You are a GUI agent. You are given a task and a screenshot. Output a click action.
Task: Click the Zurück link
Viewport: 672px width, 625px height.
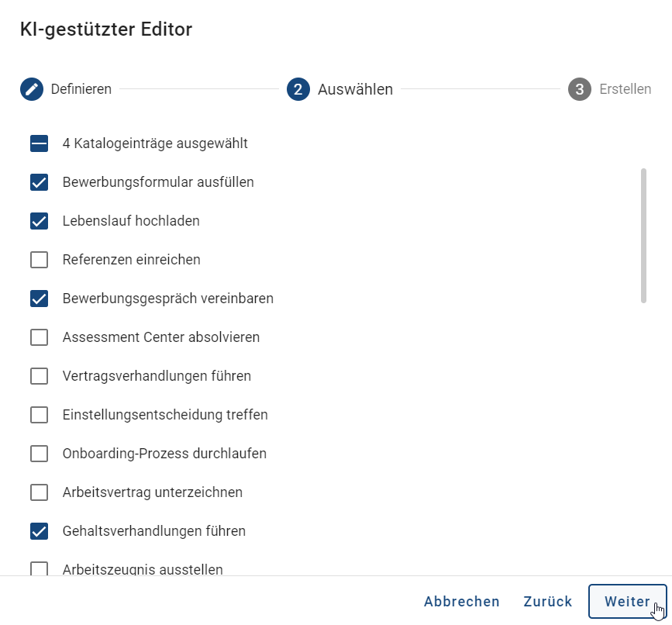pyautogui.click(x=548, y=601)
